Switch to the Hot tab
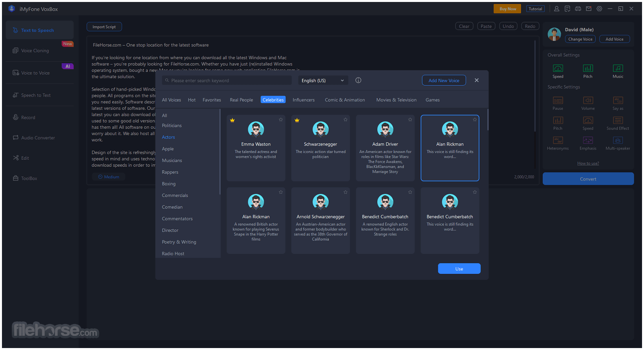Viewport: 644px width, 350px height. 192,100
